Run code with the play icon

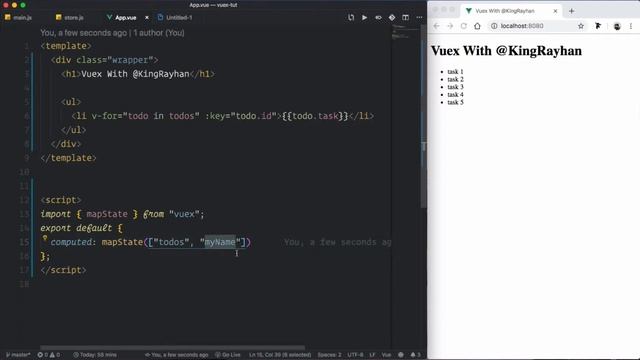[x=364, y=18]
